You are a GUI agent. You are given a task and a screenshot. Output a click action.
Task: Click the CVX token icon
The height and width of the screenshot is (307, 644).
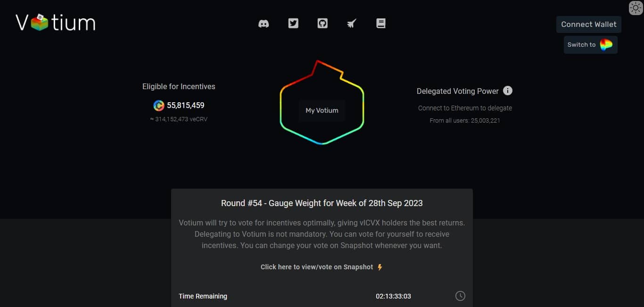tap(159, 106)
